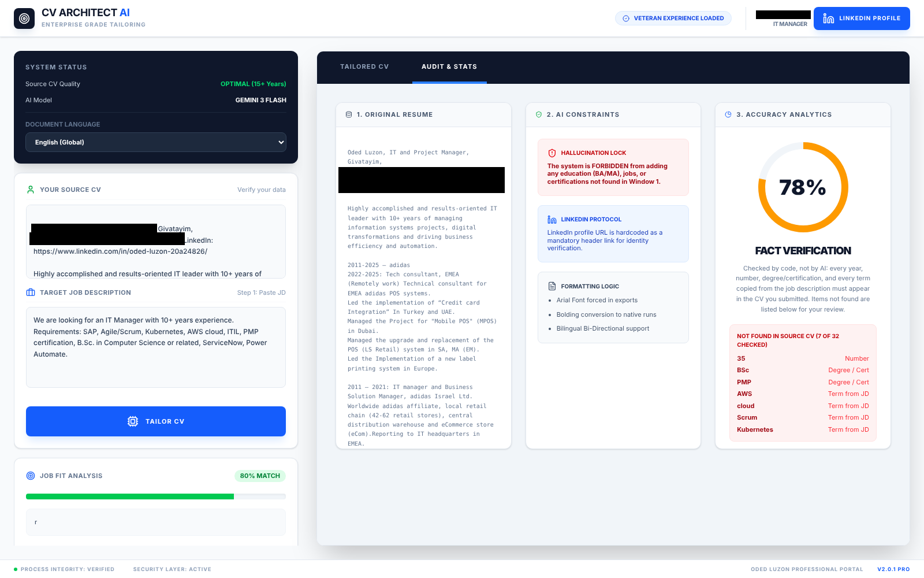
Task: Click the CV Architect target logo icon
Action: pyautogui.click(x=24, y=18)
